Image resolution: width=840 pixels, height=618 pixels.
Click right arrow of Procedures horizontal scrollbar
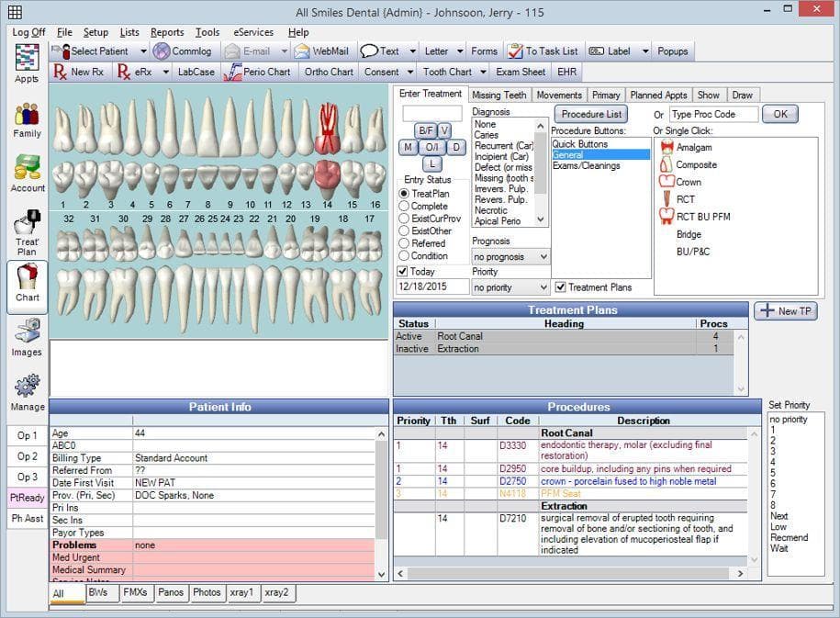coord(740,574)
